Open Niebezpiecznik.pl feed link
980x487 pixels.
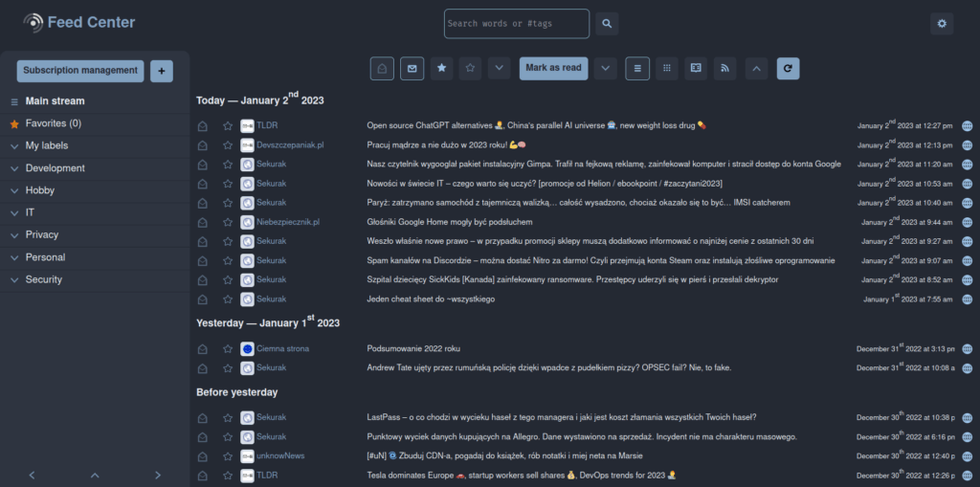pyautogui.click(x=288, y=222)
